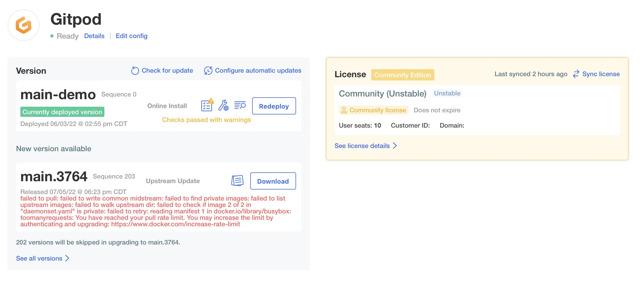Viewport: 644px width, 282px height.
Task: Open the Edit config link
Action: [131, 36]
